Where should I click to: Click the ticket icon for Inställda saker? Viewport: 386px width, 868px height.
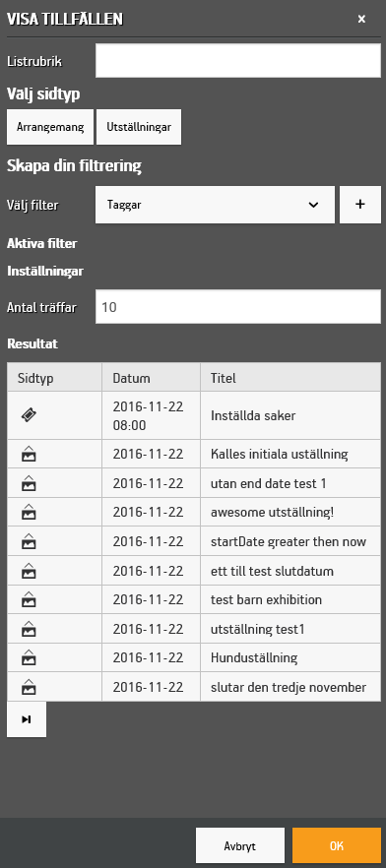coord(29,415)
